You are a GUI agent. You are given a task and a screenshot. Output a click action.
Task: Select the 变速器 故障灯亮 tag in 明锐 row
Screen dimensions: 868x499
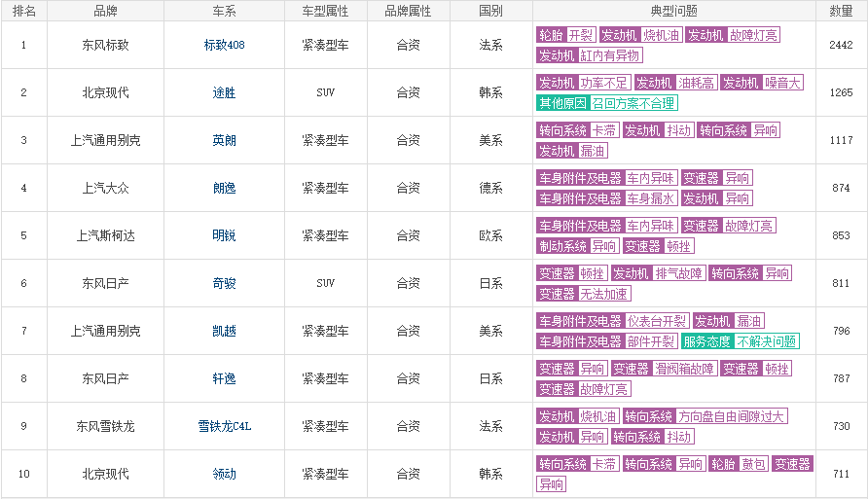[x=729, y=225]
